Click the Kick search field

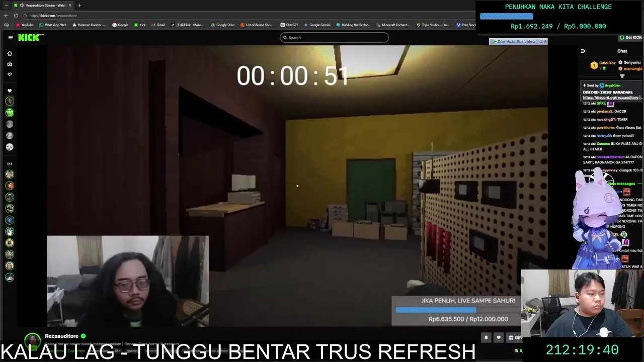[x=334, y=37]
